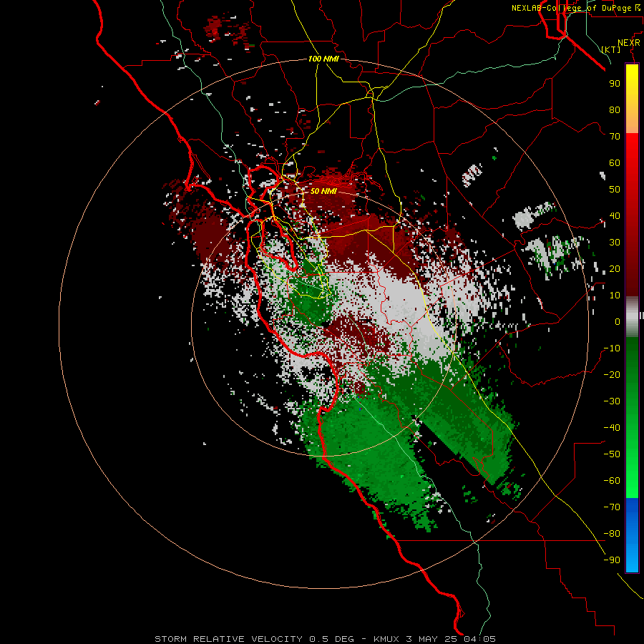Click the "50 NMI" range ring label
This screenshot has width=644, height=644.
[323, 191]
